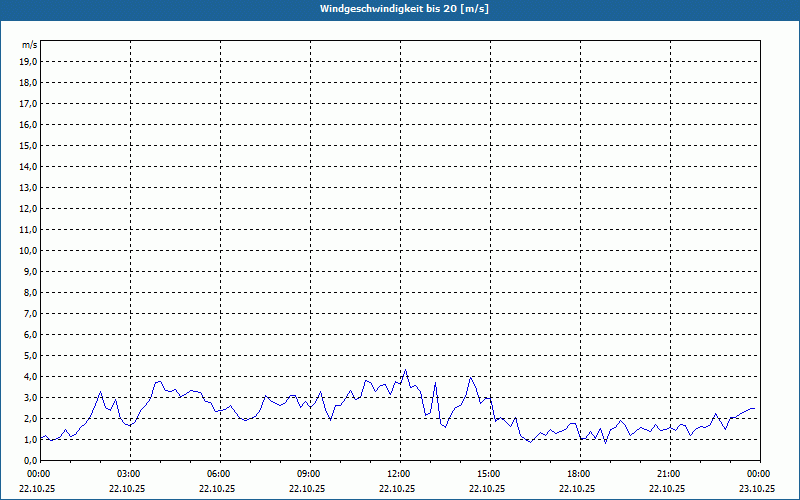
Task: Select the 17,0 y-axis label
Action: point(29,103)
